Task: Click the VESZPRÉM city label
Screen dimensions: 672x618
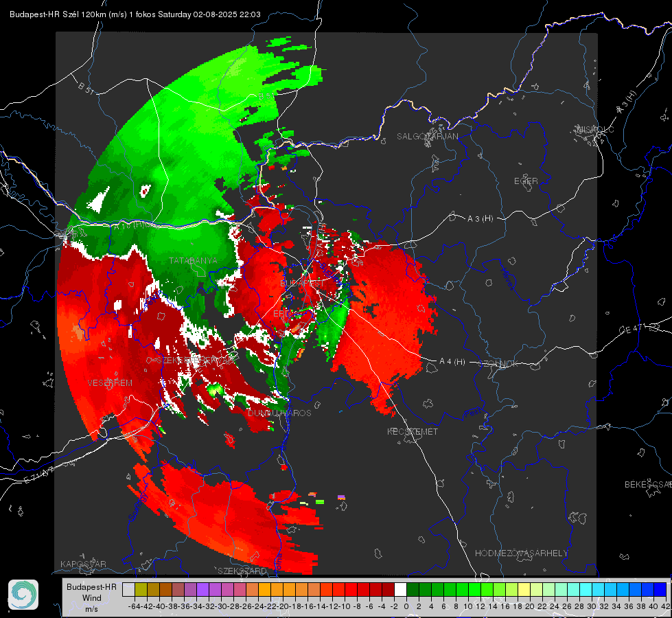Action: [x=110, y=382]
